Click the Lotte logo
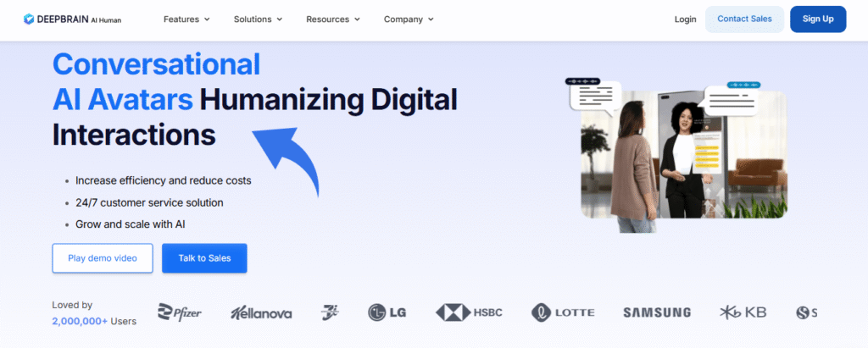Screen dimensions: 868x348 pyautogui.click(x=563, y=312)
